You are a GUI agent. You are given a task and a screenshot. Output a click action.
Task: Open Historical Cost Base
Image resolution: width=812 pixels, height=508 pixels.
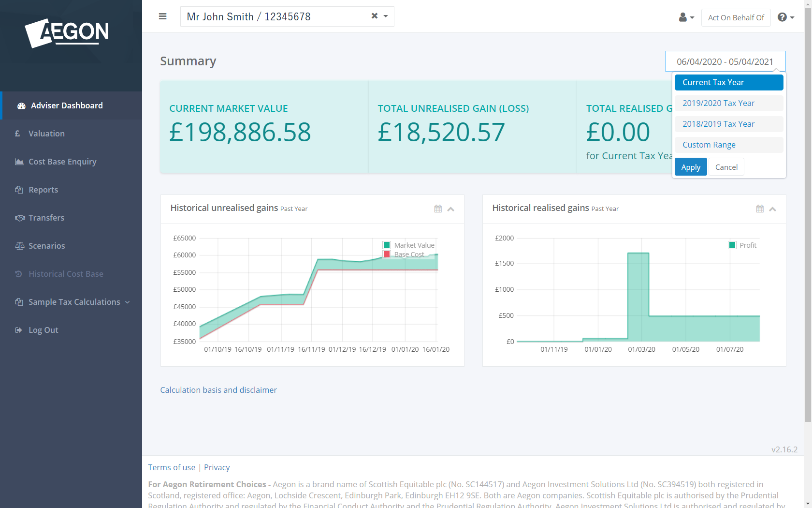(x=71, y=274)
